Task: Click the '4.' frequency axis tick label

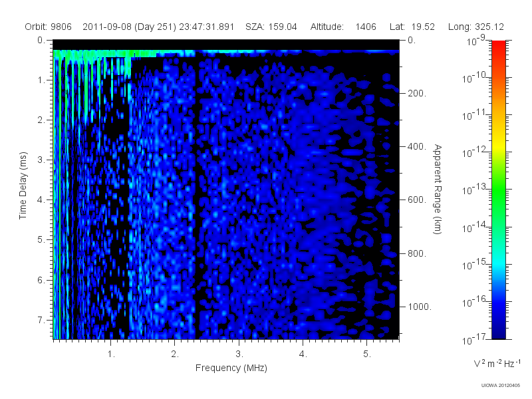Action: (303, 354)
